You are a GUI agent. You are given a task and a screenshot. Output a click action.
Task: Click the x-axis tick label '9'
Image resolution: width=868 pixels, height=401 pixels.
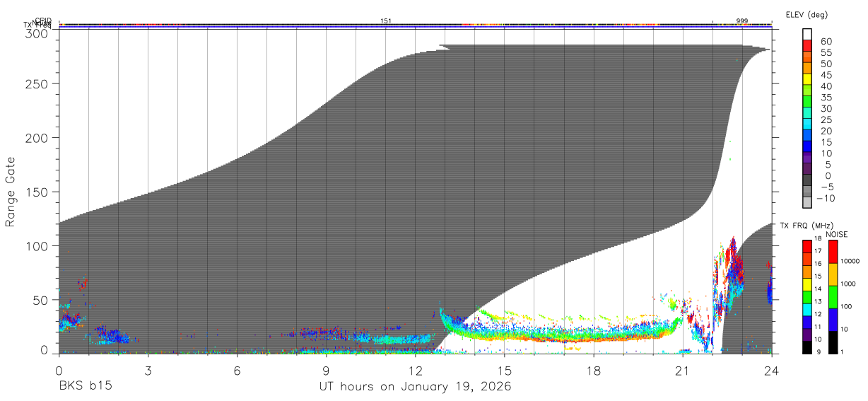pyautogui.click(x=326, y=370)
